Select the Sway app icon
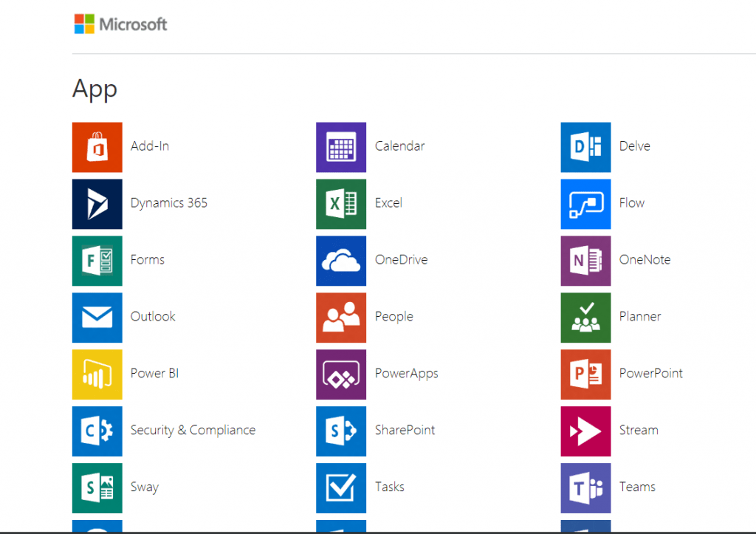 click(x=97, y=488)
